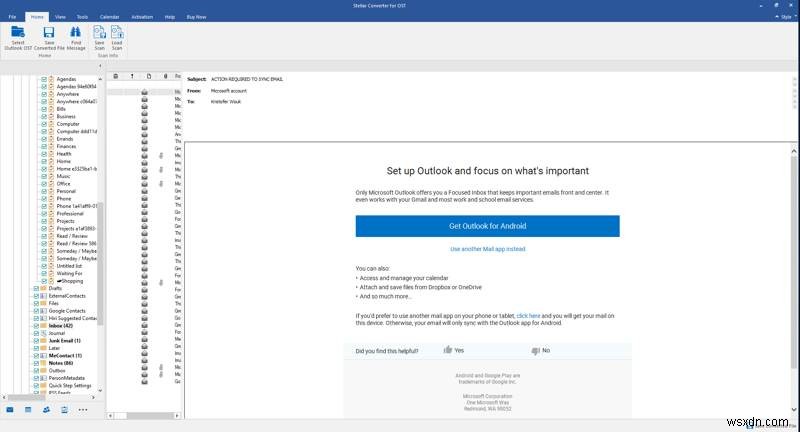Image resolution: width=800 pixels, height=432 pixels.
Task: Switch to the View ribbon tab
Action: coord(60,17)
